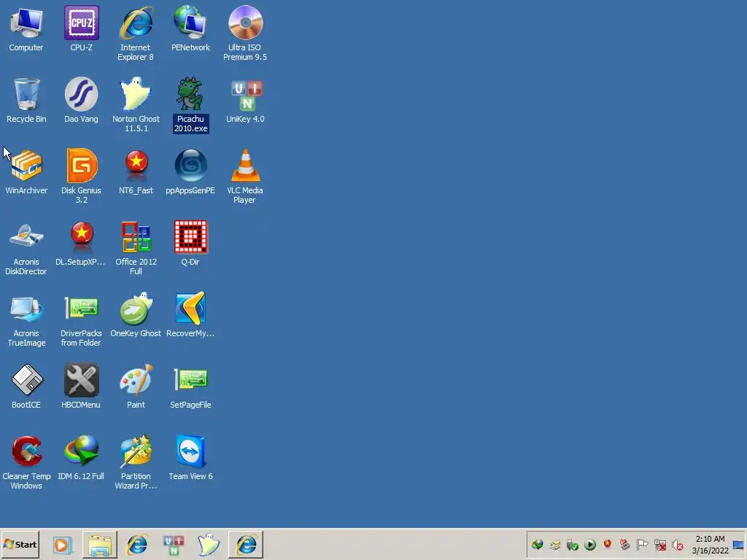Click the disconnected network tray icon

pyautogui.click(x=659, y=545)
